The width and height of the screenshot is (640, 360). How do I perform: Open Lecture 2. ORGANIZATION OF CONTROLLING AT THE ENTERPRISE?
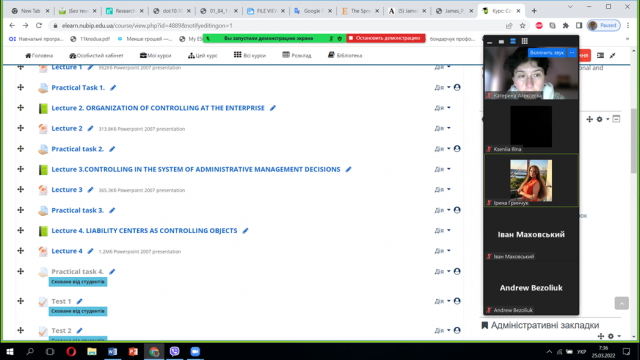(x=158, y=108)
